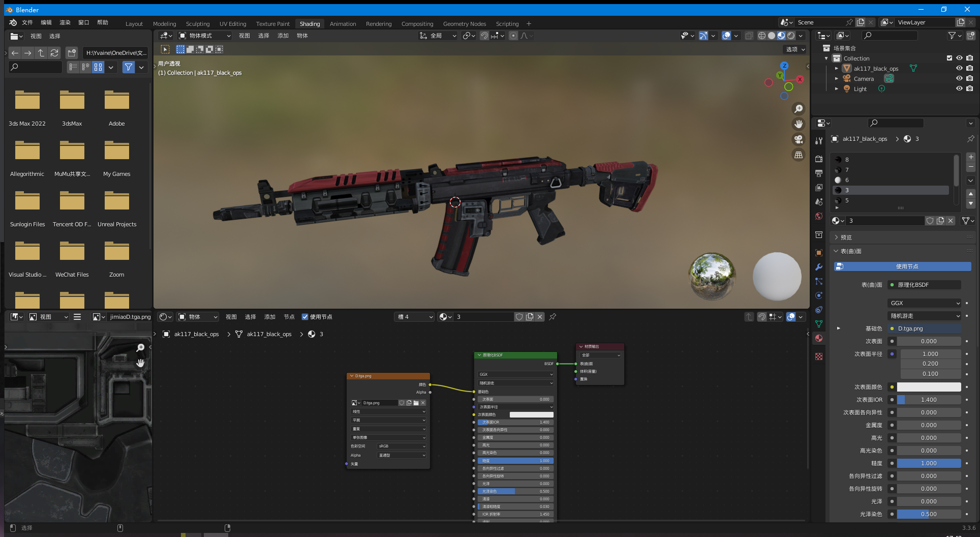This screenshot has width=980, height=537.
Task: Switch to the UV Editing workspace tab
Action: 232,24
